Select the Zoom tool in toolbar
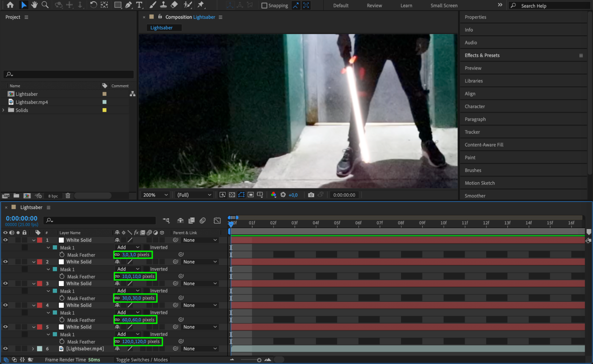Screen dimensions: 593x364 [x=45, y=5]
